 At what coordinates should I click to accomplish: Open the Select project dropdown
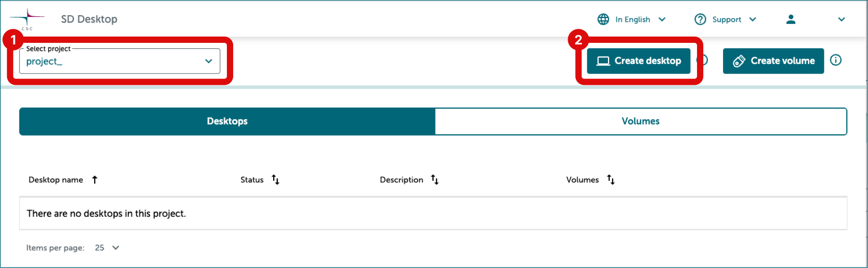(119, 61)
